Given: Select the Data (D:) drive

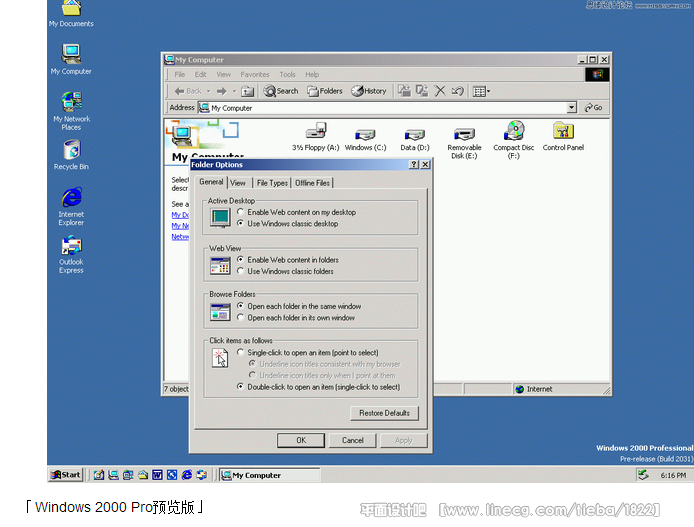Looking at the screenshot, I should click(x=415, y=139).
